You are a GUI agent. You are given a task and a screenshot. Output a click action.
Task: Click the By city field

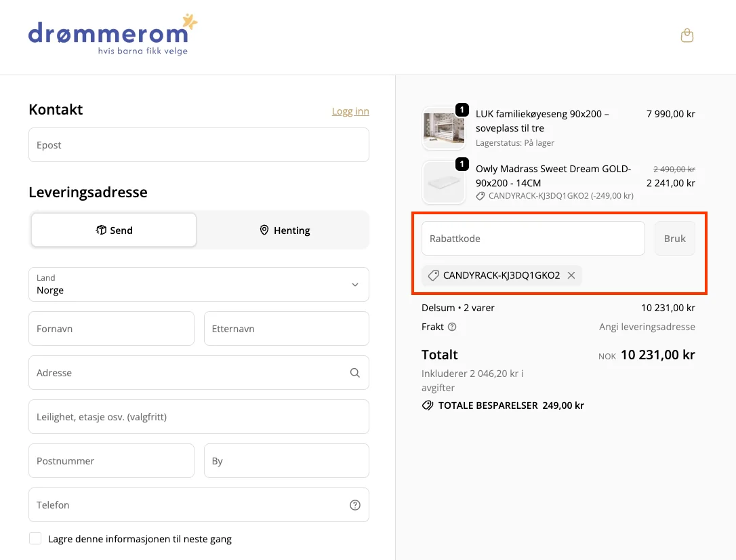click(x=286, y=461)
